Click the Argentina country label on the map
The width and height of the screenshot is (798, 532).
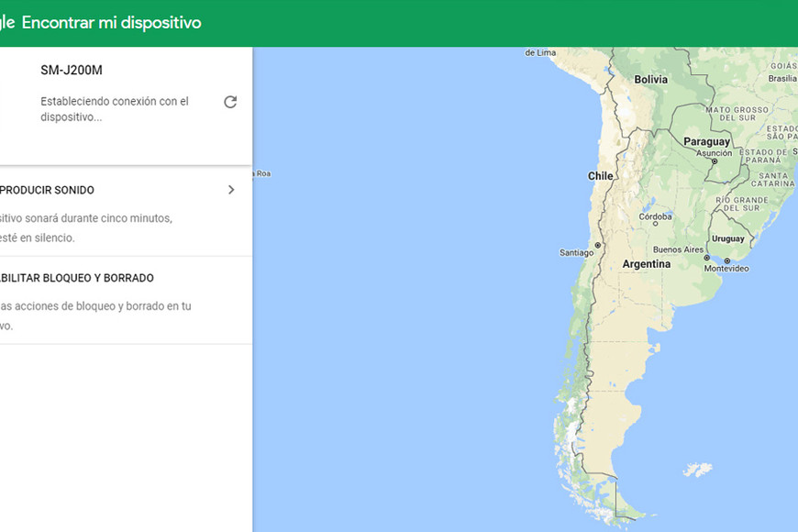[646, 264]
